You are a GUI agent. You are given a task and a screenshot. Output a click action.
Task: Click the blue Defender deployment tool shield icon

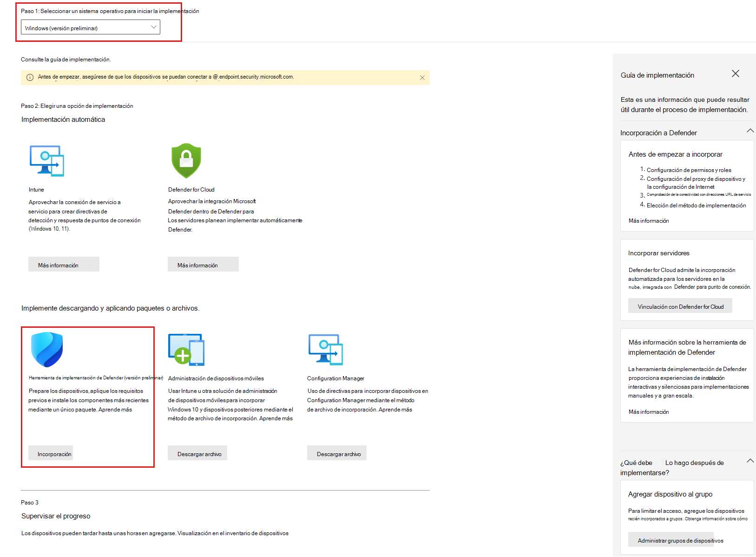tap(46, 350)
